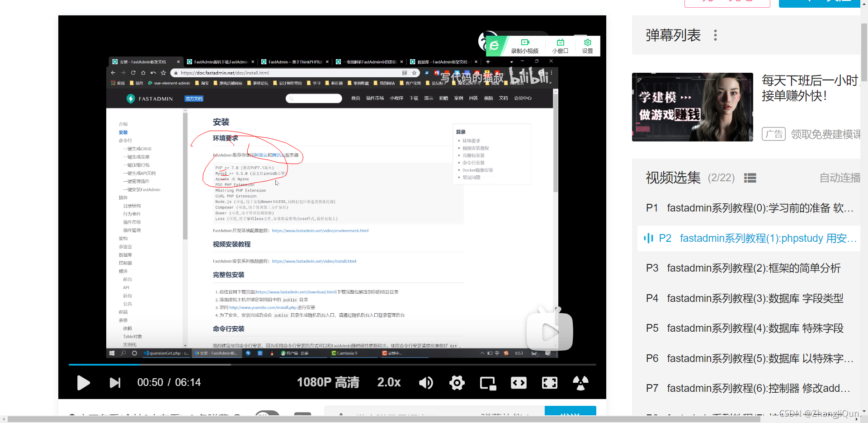
Task: Click the Bilibili TV play overlay icon
Action: (549, 329)
